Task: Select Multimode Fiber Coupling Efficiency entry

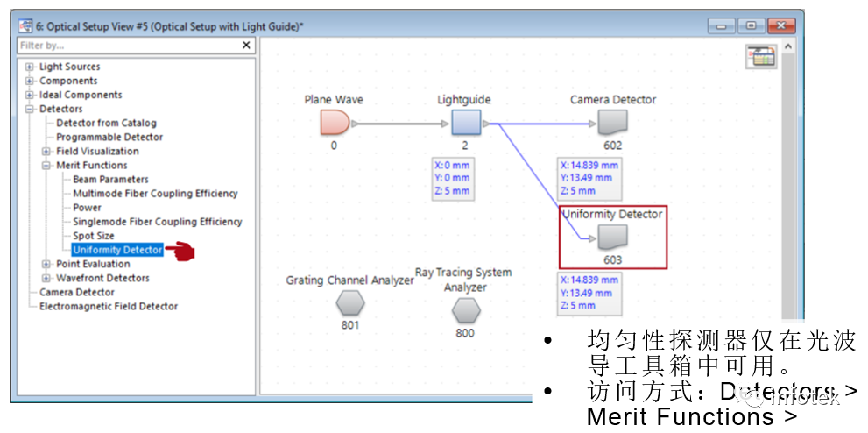Action: coord(156,193)
